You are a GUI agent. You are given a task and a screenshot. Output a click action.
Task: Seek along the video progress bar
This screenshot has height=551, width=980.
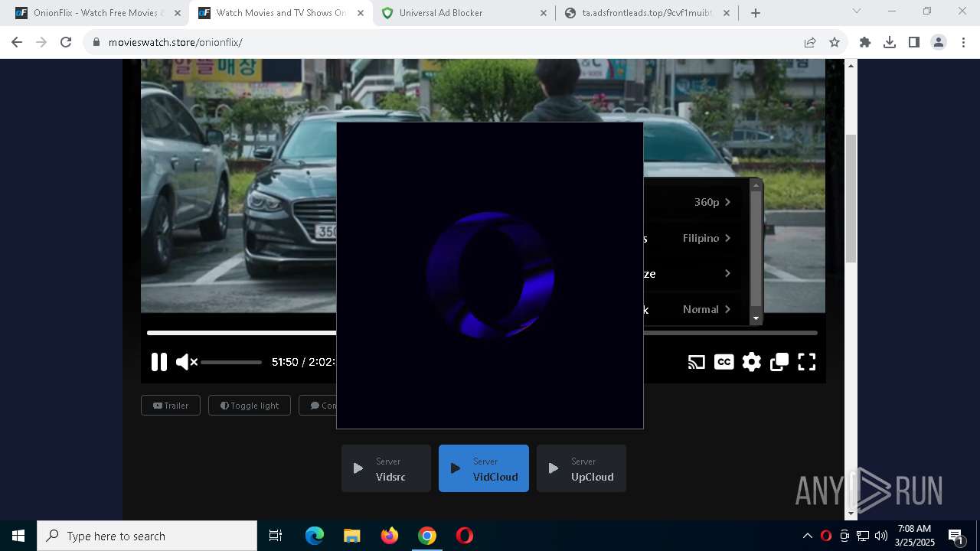pyautogui.click(x=482, y=333)
